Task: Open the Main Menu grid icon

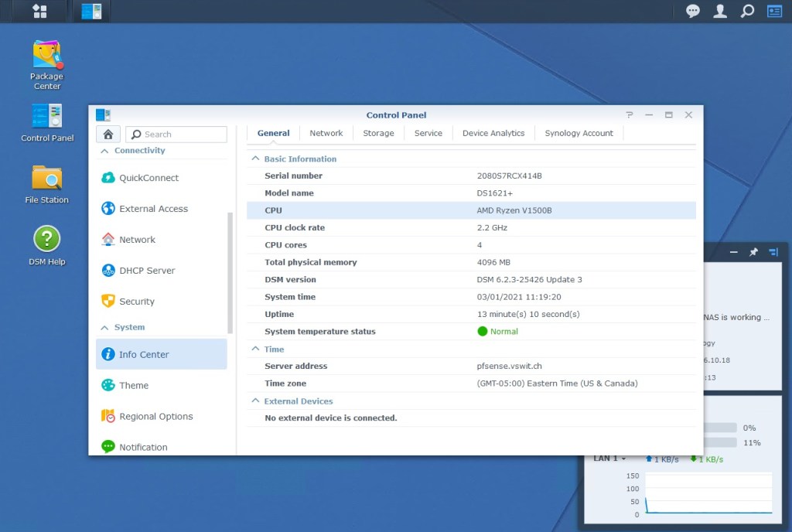Action: (39, 11)
